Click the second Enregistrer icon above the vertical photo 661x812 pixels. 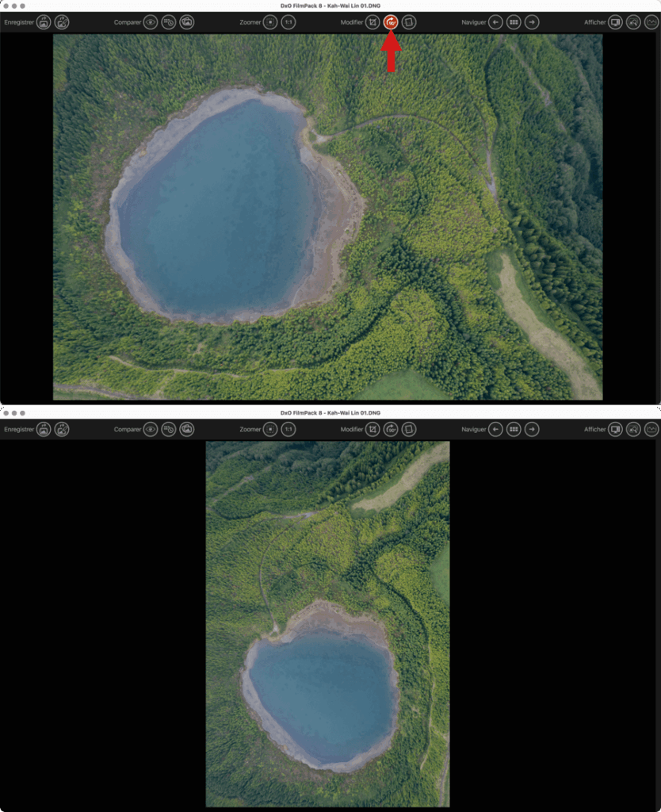click(x=62, y=429)
